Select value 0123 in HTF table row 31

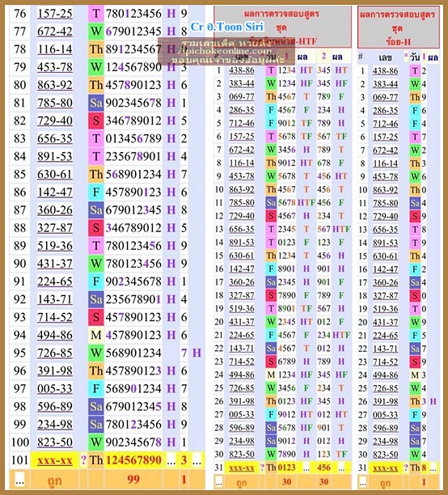(286, 467)
